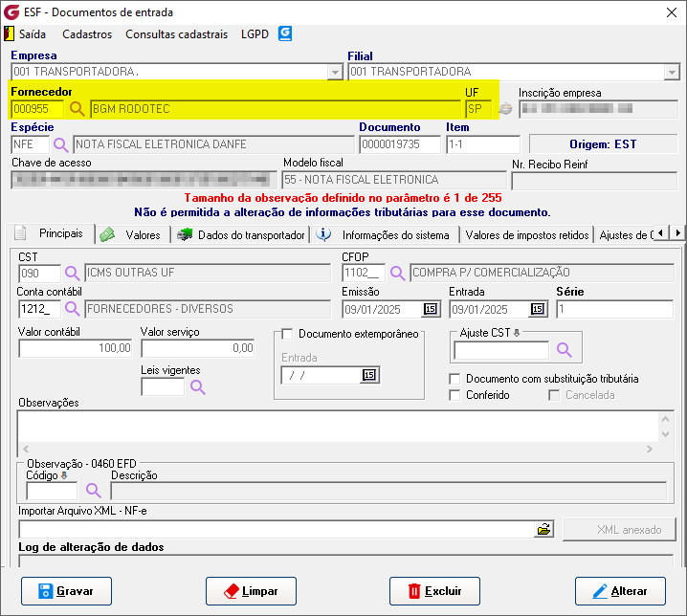Viewport: 687px width, 616px height.
Task: Close the ESF Documentos de entrada window
Action: pyautogui.click(x=672, y=12)
